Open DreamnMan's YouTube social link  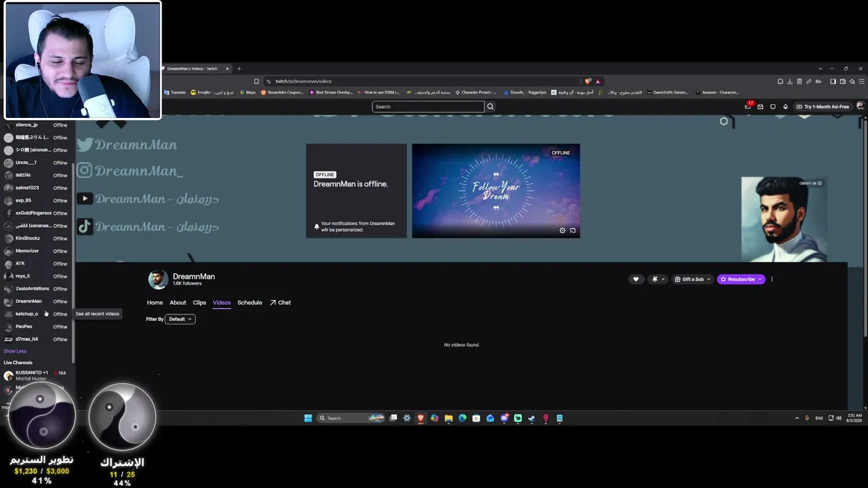148,199
